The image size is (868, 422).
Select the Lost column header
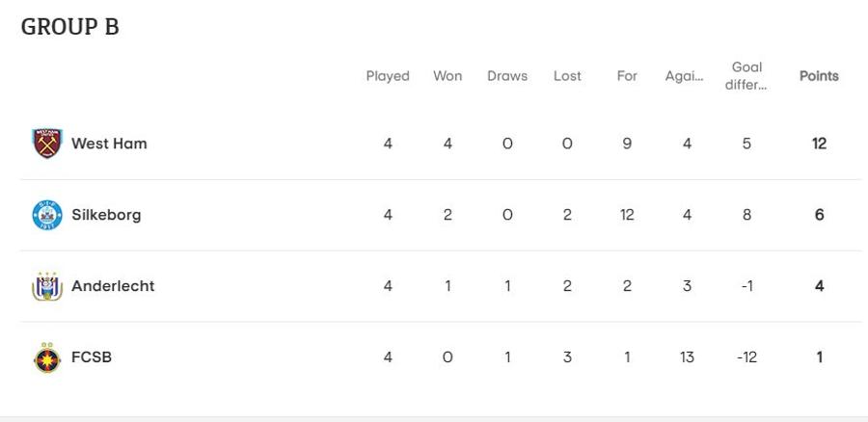click(567, 76)
